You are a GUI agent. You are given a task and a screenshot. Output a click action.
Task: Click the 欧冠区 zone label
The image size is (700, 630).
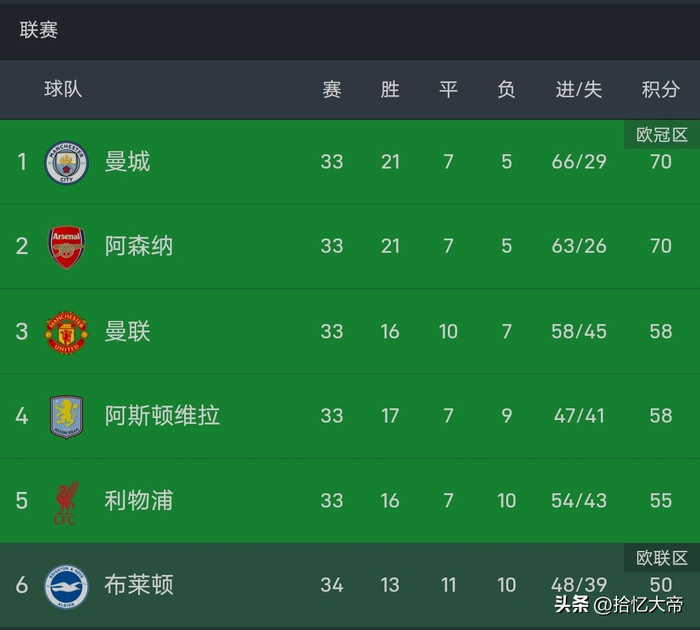tap(662, 135)
